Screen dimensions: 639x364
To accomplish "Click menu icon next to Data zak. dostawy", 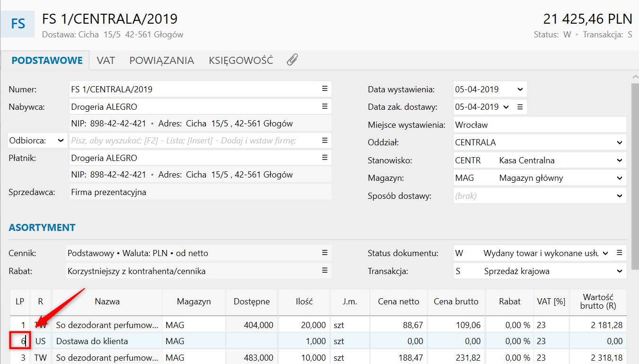I will pos(520,107).
